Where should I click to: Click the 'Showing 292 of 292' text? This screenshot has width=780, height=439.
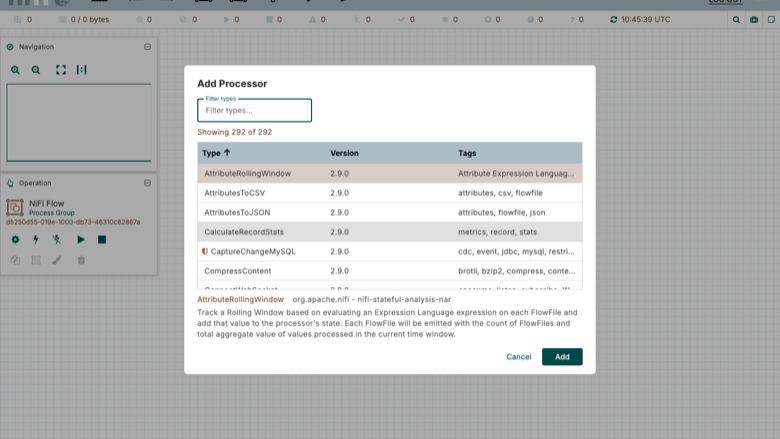click(234, 132)
